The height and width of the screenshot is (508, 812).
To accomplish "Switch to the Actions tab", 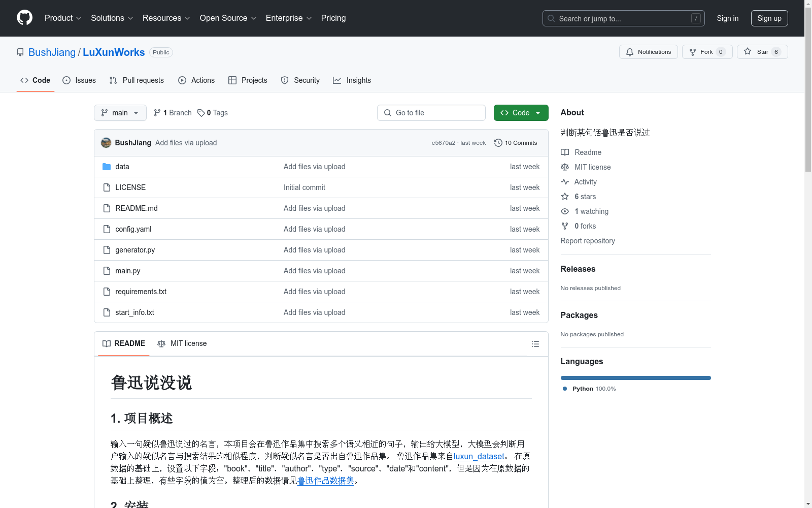I will (x=196, y=80).
